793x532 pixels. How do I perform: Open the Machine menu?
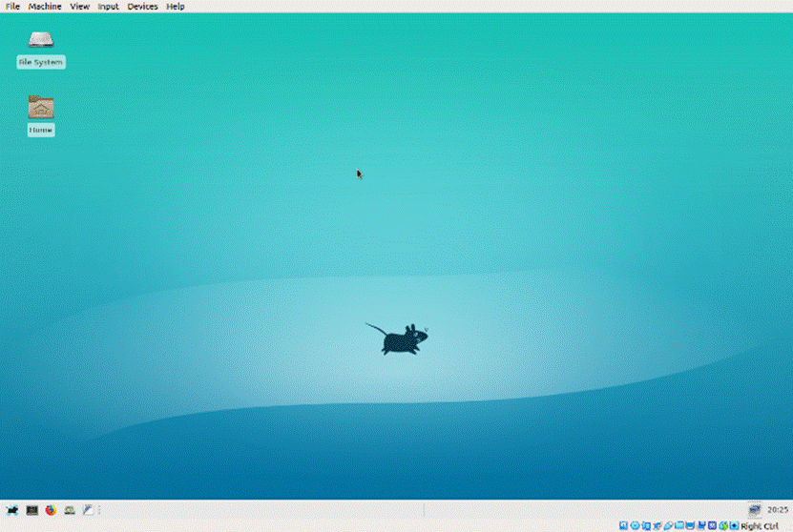45,7
